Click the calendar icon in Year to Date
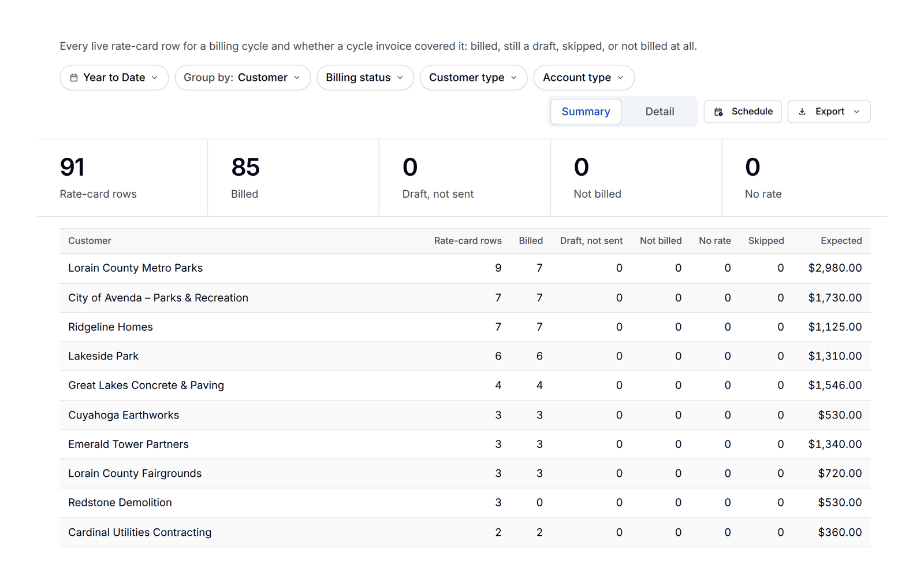Viewport: 924px width, 578px height. [74, 77]
